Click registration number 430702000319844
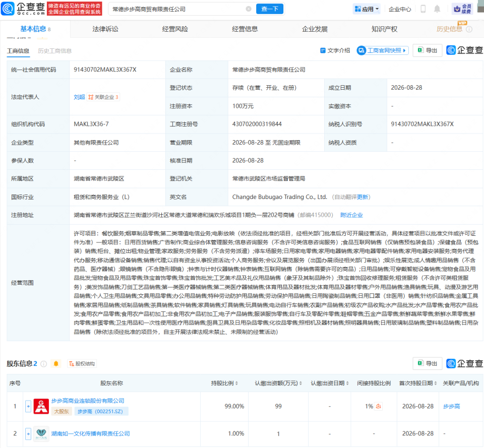Viewport: 484px width, 448px height. point(257,124)
